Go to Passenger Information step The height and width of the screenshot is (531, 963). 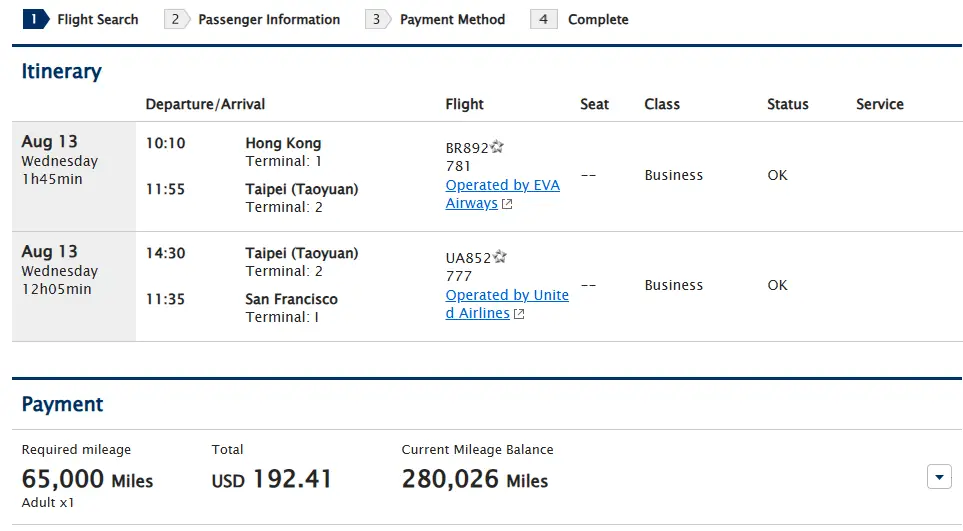click(x=269, y=20)
